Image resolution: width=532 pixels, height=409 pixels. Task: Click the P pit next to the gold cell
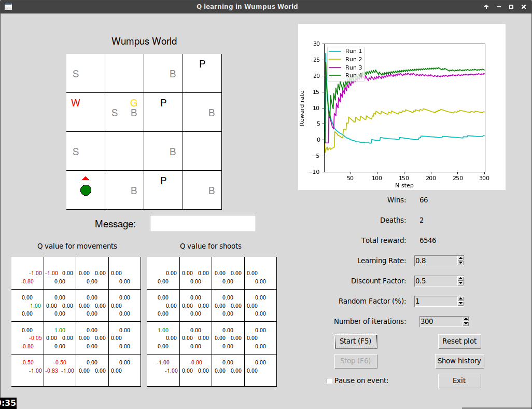[x=163, y=103]
